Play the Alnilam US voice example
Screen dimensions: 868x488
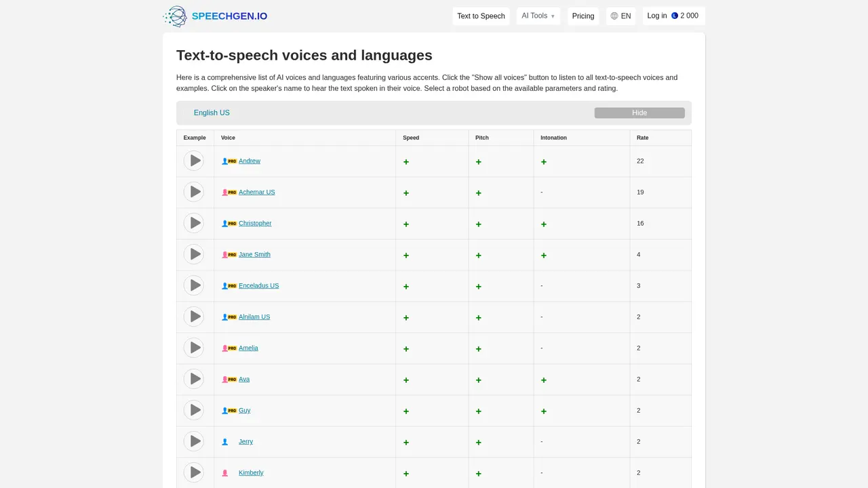(x=194, y=317)
